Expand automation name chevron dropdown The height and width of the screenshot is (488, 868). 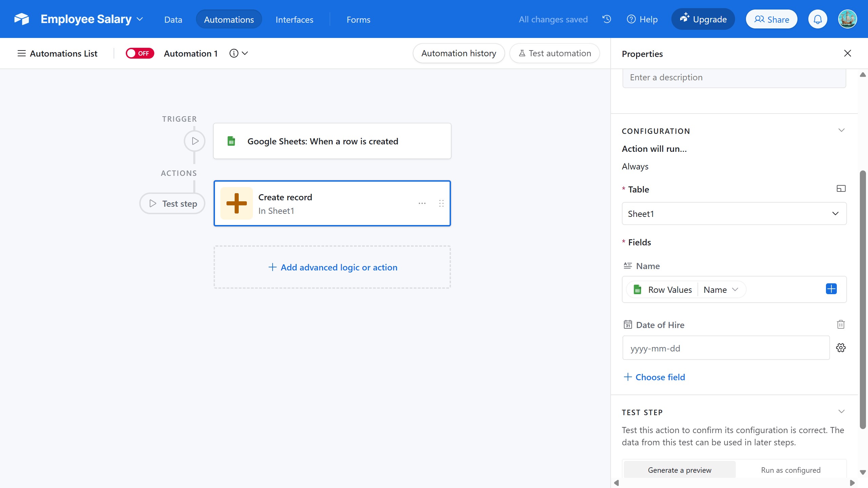coord(245,53)
